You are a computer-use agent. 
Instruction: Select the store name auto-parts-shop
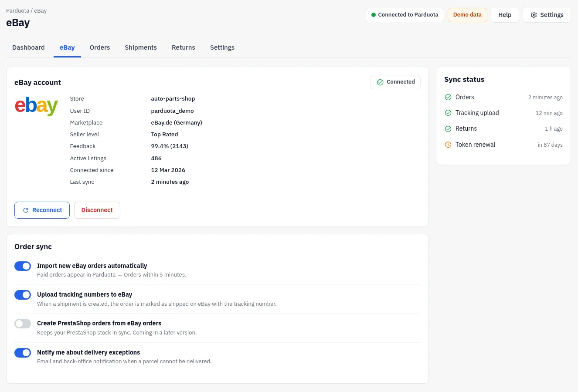pos(173,99)
